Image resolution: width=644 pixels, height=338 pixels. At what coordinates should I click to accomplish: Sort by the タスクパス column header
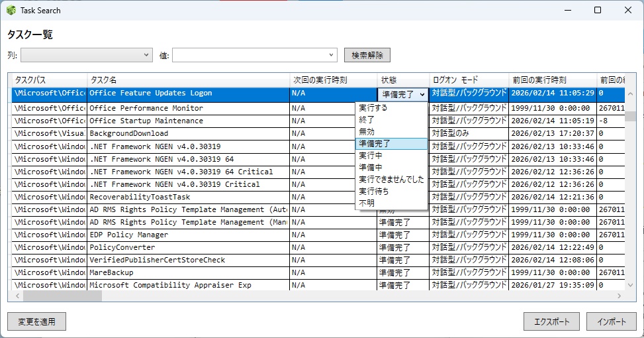[49, 80]
